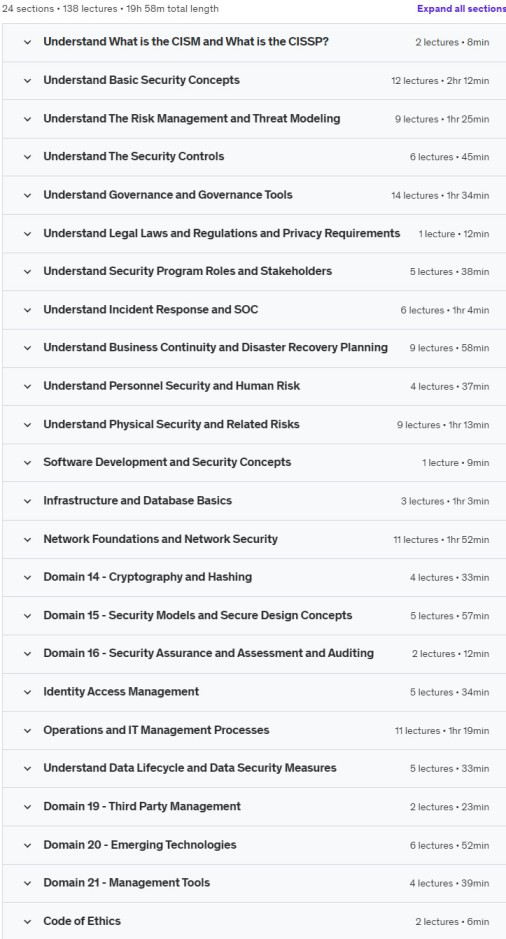Viewport: 506px width, 939px height.
Task: Click '4 lectures • 39min' duration text
Action: pyautogui.click(x=450, y=883)
